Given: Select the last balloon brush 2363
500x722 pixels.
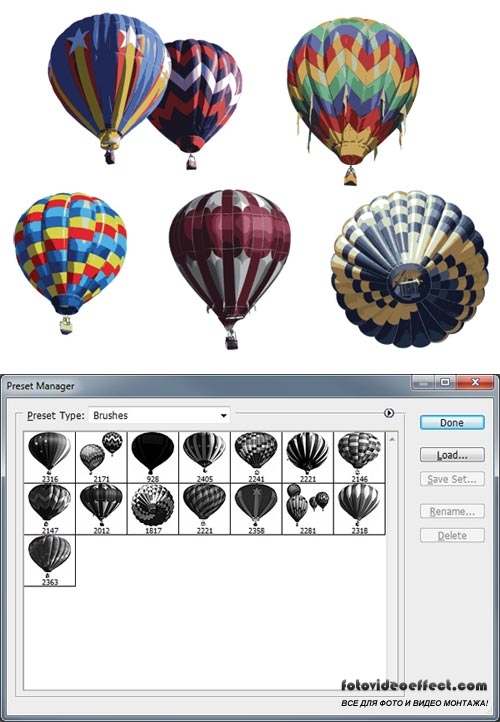Looking at the screenshot, I should click(50, 560).
